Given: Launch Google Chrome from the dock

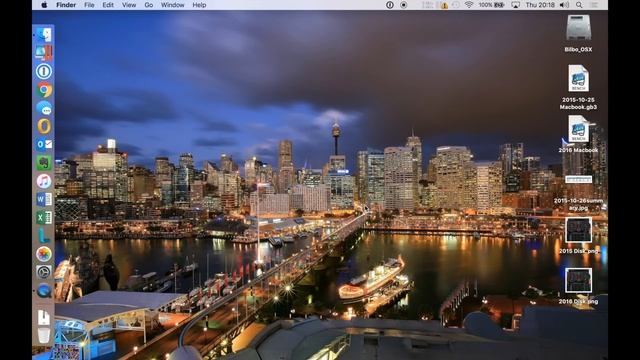Looking at the screenshot, I should pos(44,90).
